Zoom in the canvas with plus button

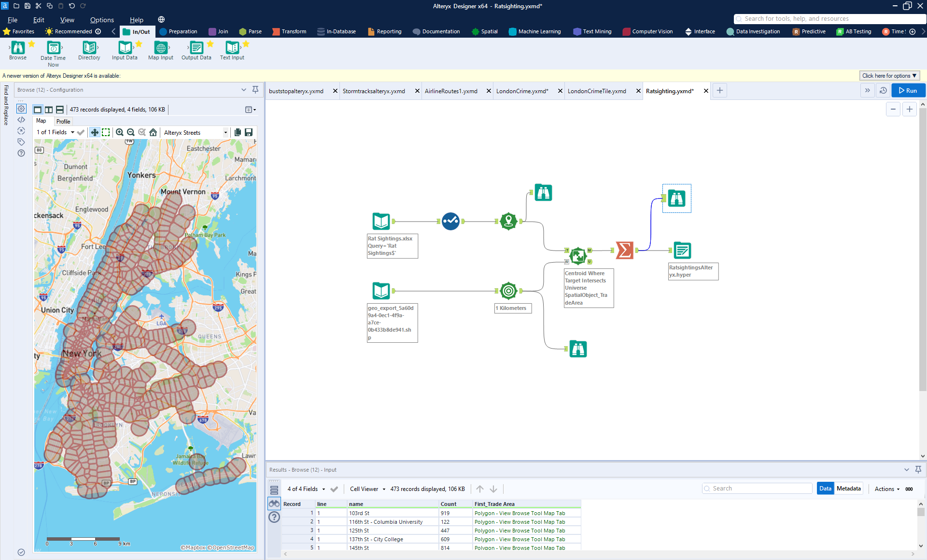(910, 109)
